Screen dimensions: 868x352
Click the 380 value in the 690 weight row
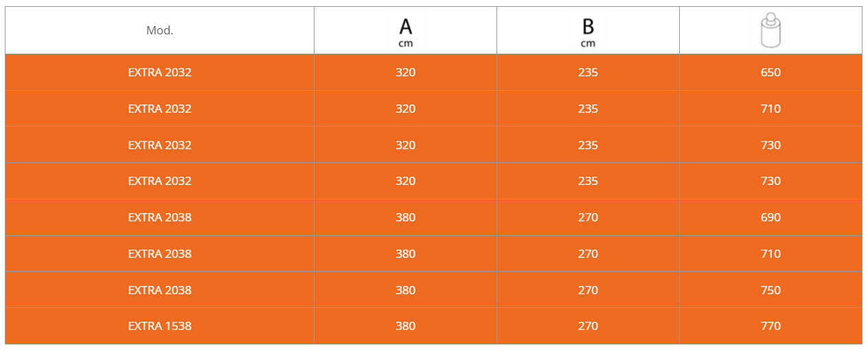405,217
